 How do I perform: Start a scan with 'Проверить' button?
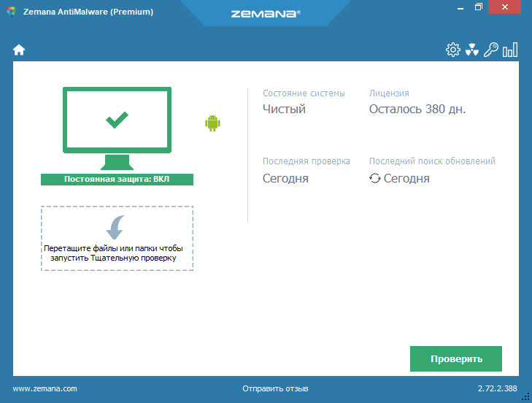[x=455, y=359]
